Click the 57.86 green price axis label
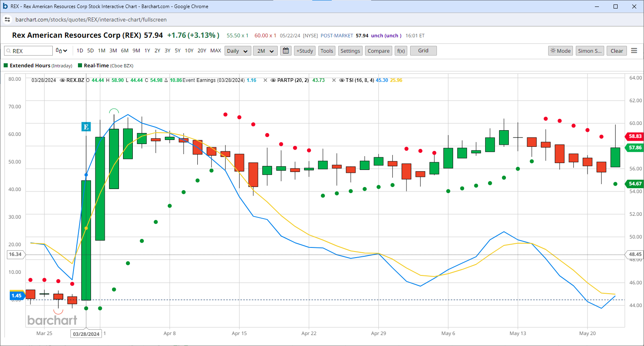Image resolution: width=644 pixels, height=346 pixels. tap(635, 148)
